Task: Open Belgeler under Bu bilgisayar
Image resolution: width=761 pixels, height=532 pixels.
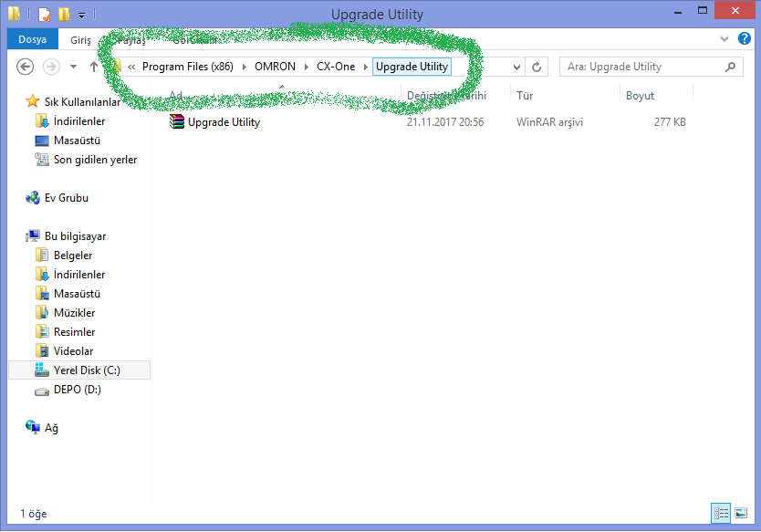Action: (x=73, y=255)
